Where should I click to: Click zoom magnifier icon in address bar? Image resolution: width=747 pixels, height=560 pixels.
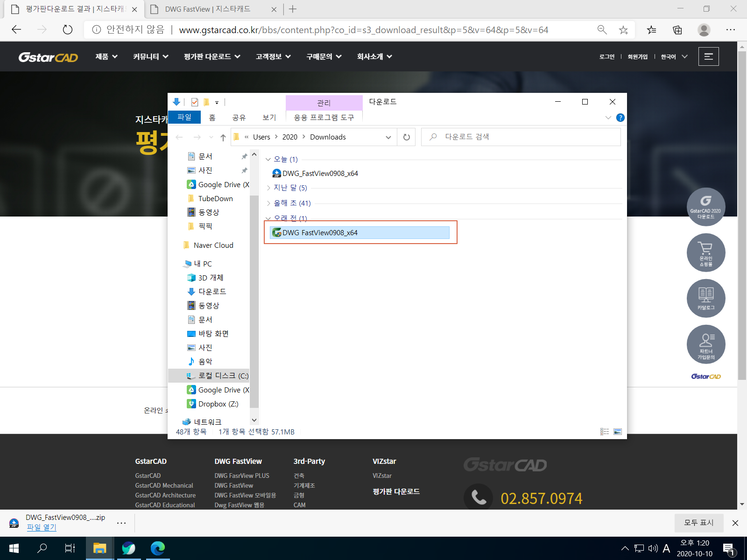pyautogui.click(x=602, y=30)
